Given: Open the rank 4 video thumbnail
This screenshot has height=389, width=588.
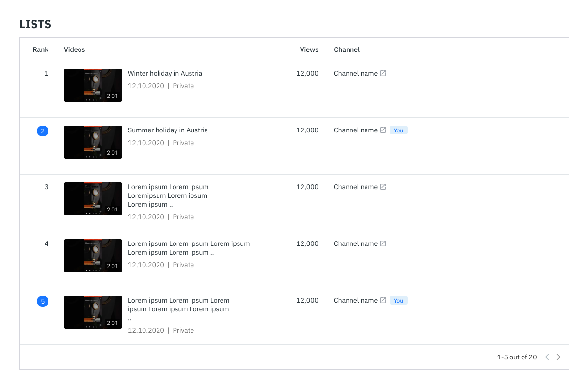Looking at the screenshot, I should pyautogui.click(x=93, y=256).
